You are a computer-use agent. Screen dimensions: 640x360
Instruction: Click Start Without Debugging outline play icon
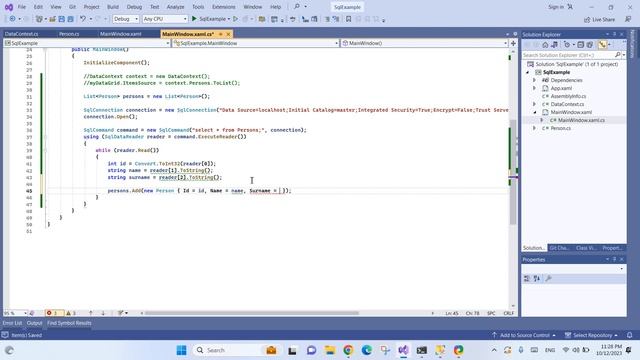[x=236, y=19]
